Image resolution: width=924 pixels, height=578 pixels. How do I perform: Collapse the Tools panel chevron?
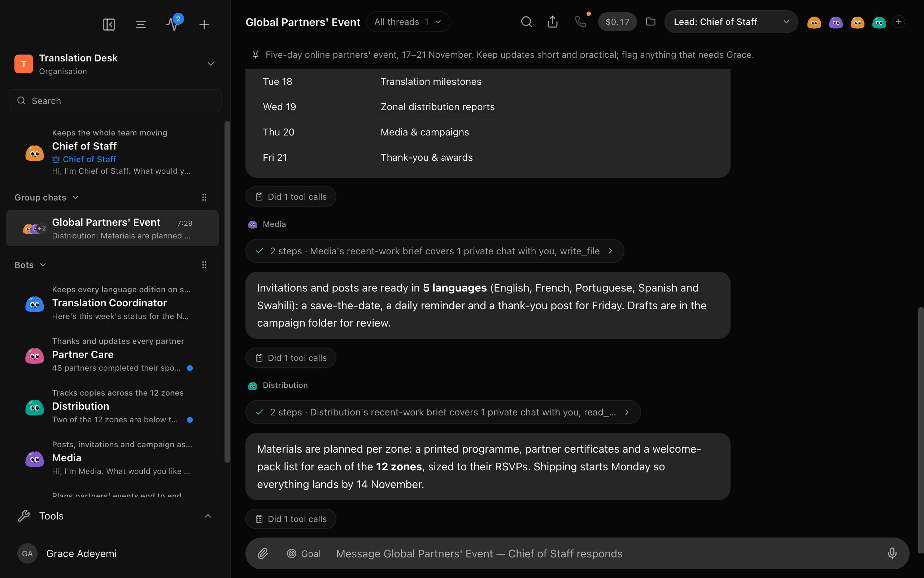tap(208, 516)
